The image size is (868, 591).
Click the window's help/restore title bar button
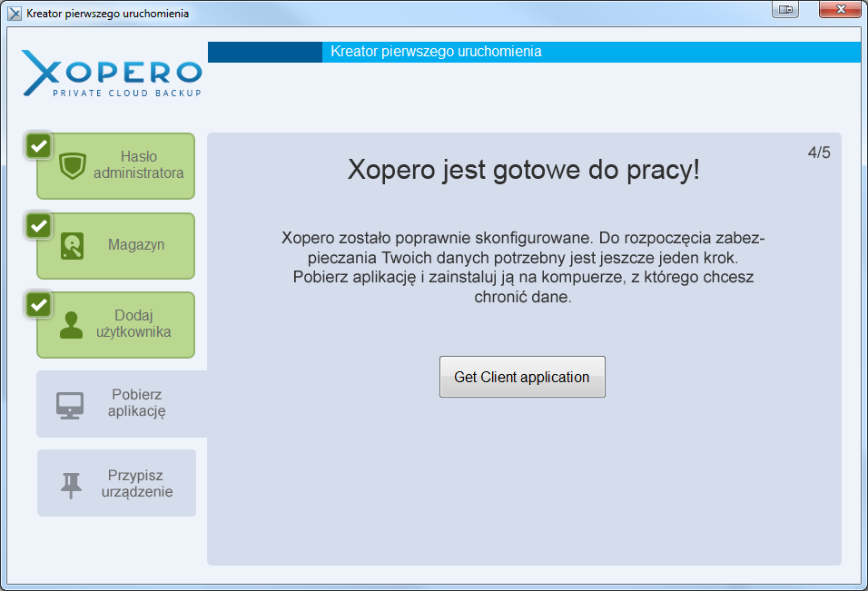(x=785, y=9)
